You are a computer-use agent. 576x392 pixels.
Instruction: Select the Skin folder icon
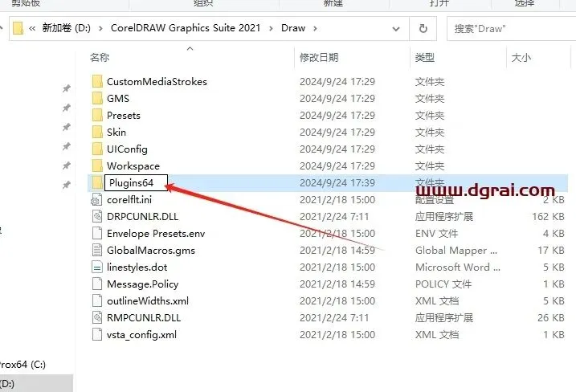[x=97, y=133]
